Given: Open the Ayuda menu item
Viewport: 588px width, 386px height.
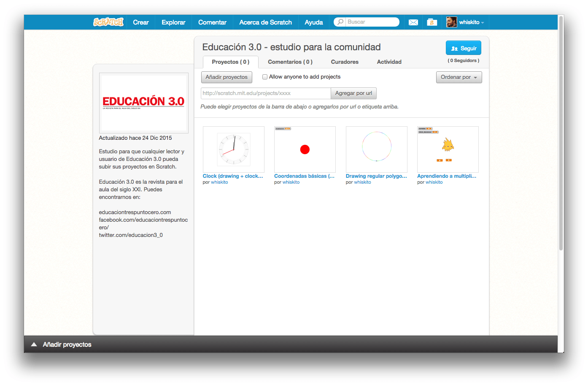Looking at the screenshot, I should [x=314, y=22].
